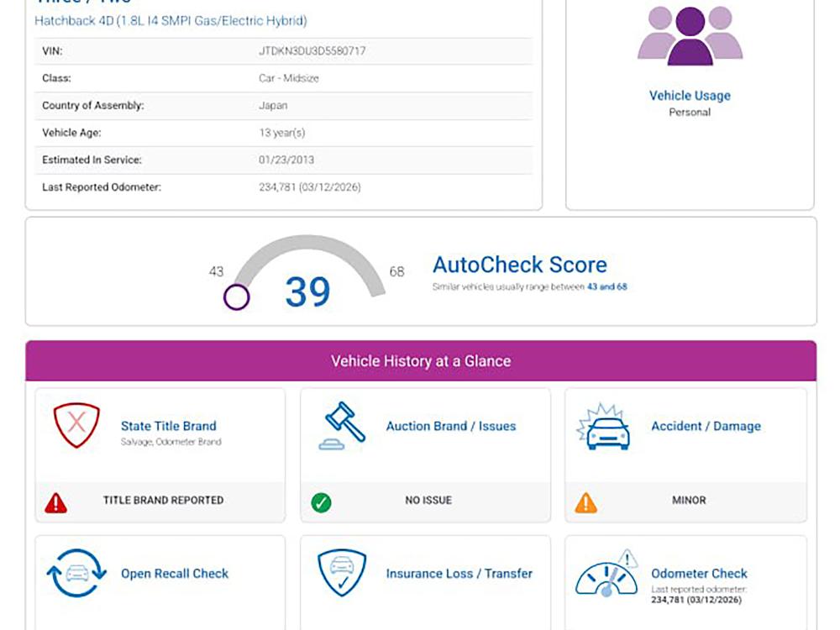This screenshot has height=630, width=840.
Task: Click the Odometer Check gauge icon
Action: pyautogui.click(x=606, y=575)
